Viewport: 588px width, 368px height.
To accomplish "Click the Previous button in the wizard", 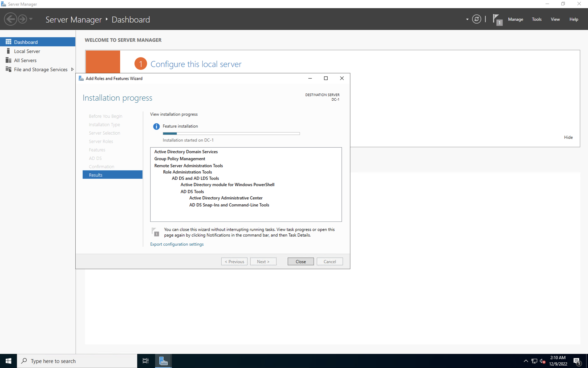I will (234, 261).
